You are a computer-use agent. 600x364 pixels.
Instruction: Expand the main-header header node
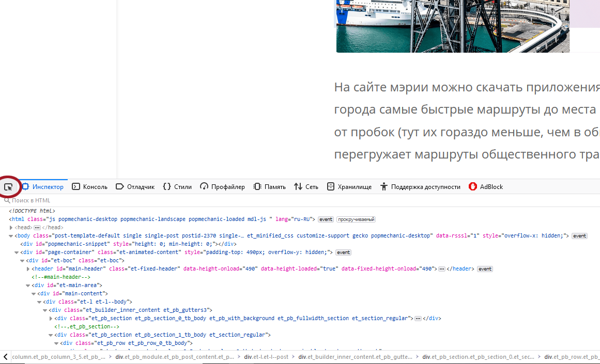click(x=28, y=269)
